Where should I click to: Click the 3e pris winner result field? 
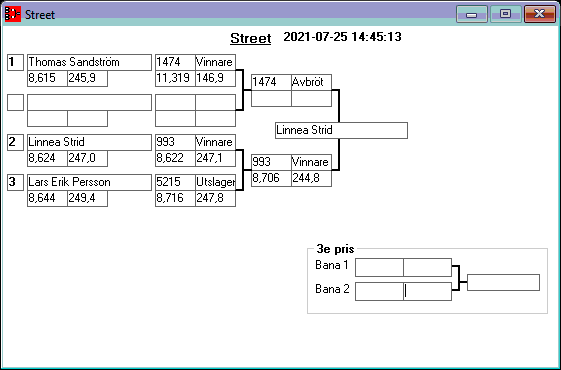tap(503, 283)
